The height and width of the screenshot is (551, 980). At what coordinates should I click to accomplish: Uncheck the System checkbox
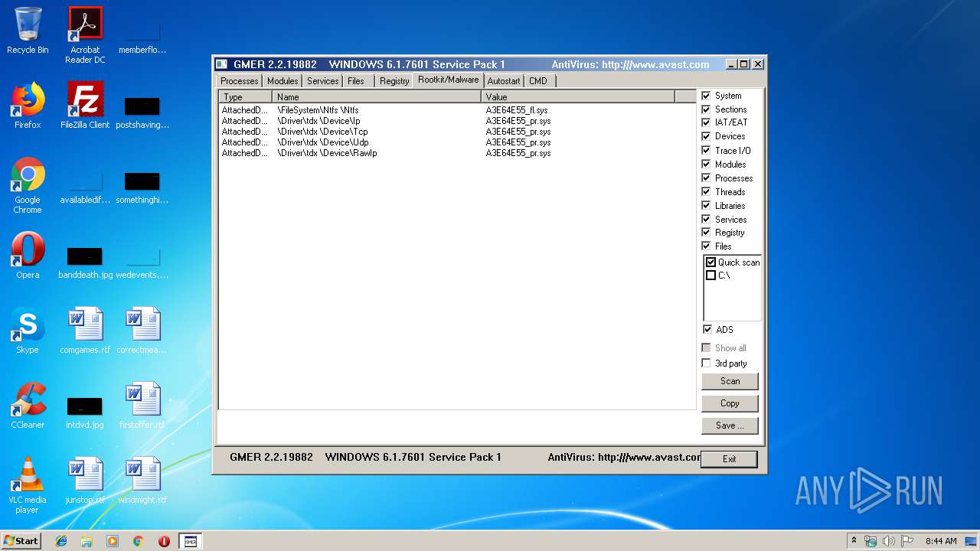click(706, 96)
